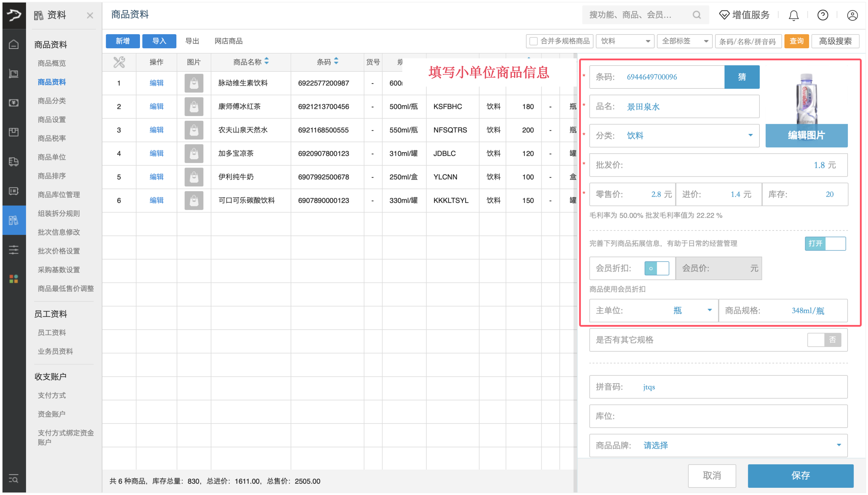Viewport: 868px width, 495px height.
Task: Toggle the 是否有其它规格 switch
Action: (x=824, y=340)
